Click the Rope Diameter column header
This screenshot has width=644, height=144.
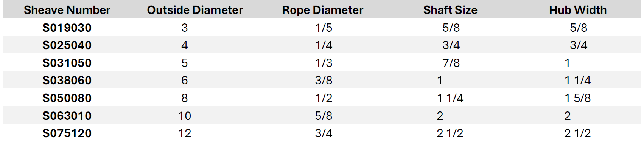click(x=323, y=10)
